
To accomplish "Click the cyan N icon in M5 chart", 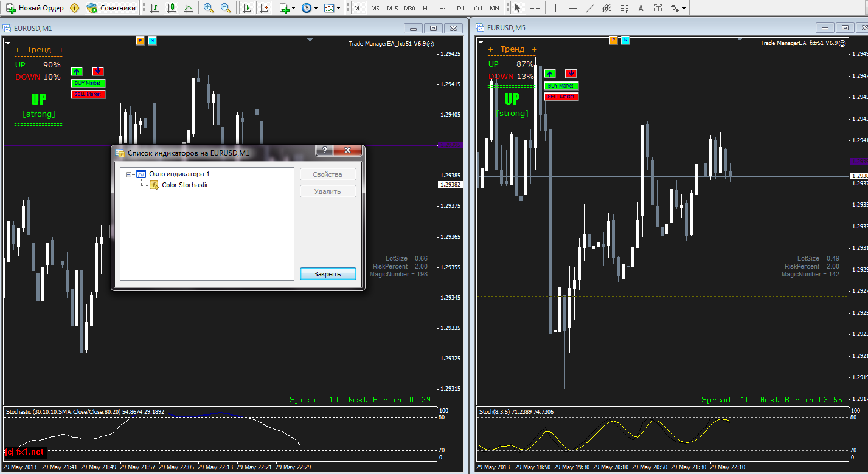I will pos(625,41).
